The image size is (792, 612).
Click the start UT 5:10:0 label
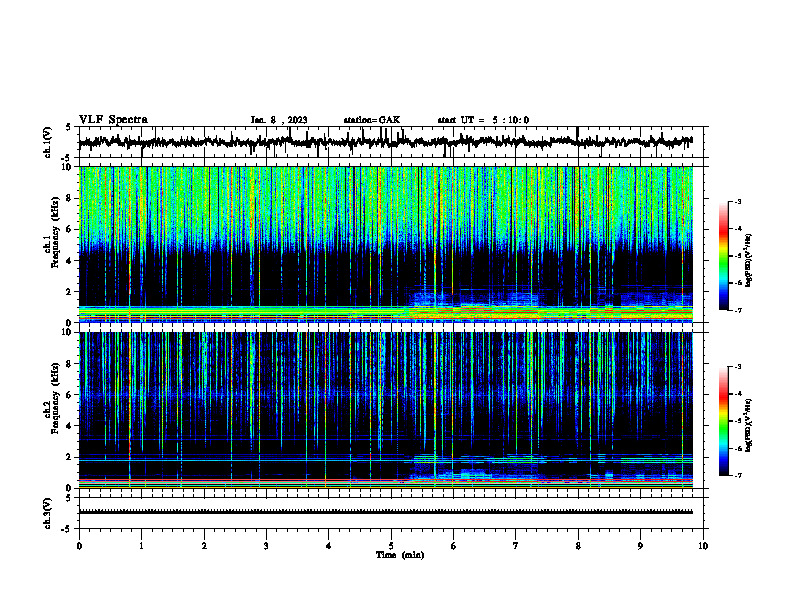[x=483, y=120]
